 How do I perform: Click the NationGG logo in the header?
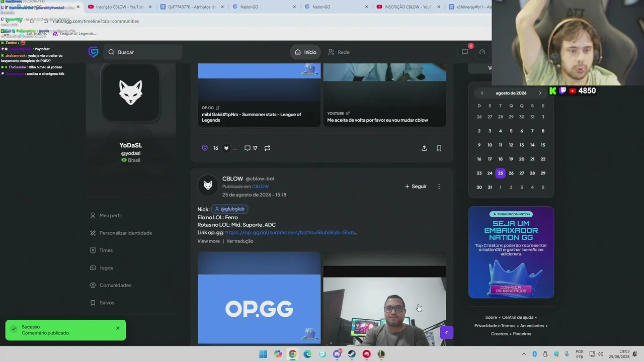click(93, 52)
